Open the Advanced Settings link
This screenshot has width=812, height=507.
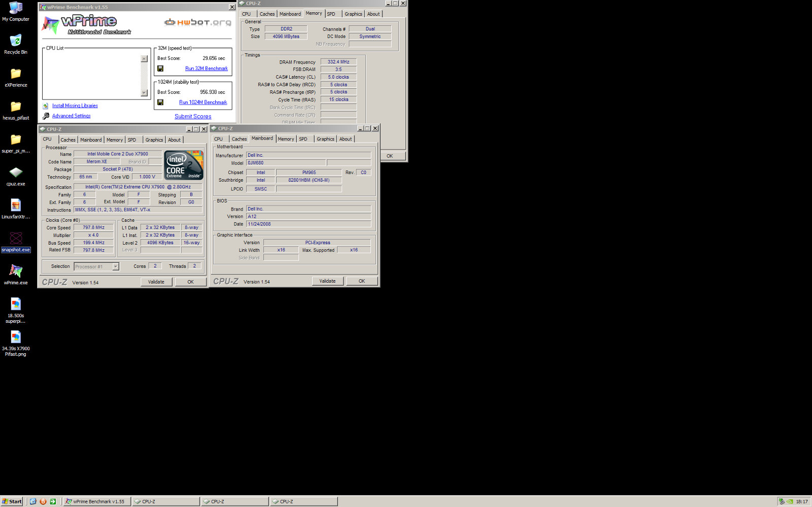pyautogui.click(x=72, y=116)
